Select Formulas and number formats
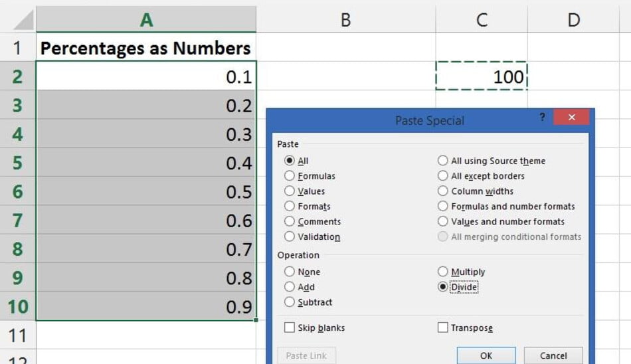 point(442,206)
